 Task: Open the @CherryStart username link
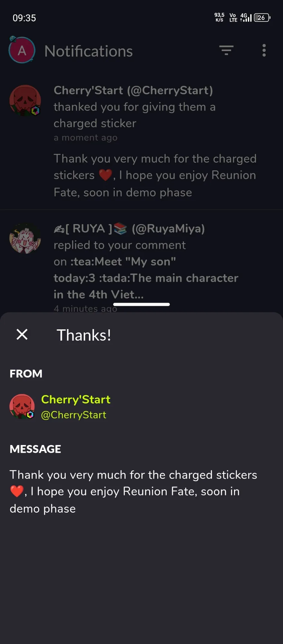coord(73,415)
